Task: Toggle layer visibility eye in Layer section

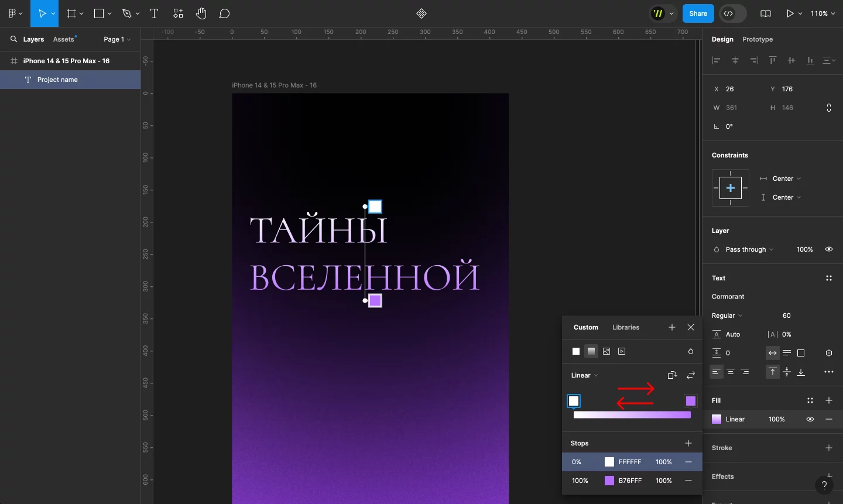Action: pyautogui.click(x=829, y=249)
